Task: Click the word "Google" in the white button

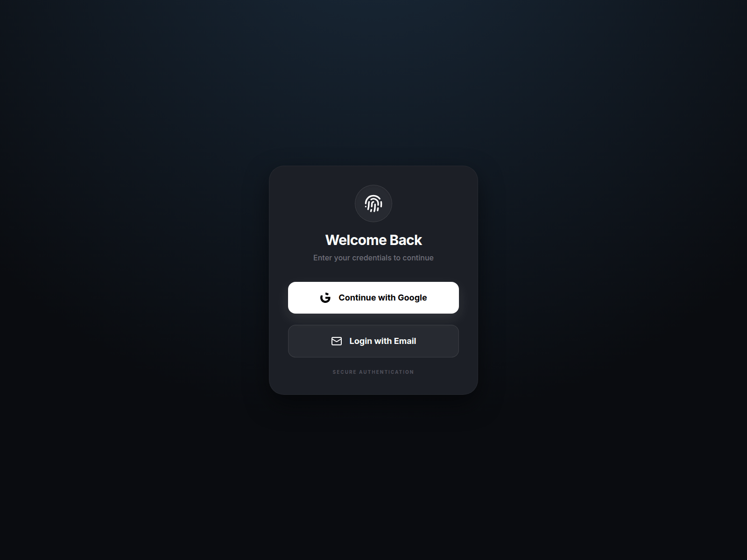Action: click(412, 298)
